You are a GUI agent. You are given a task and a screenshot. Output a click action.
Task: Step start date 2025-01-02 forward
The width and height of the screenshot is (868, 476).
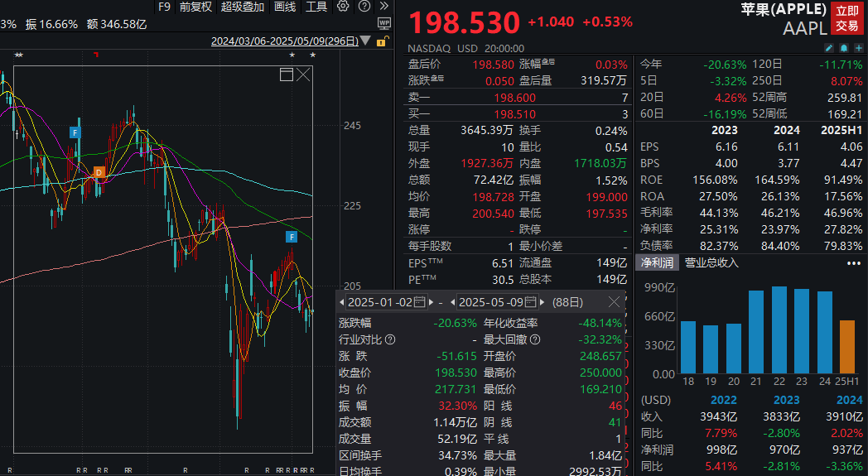tap(432, 302)
